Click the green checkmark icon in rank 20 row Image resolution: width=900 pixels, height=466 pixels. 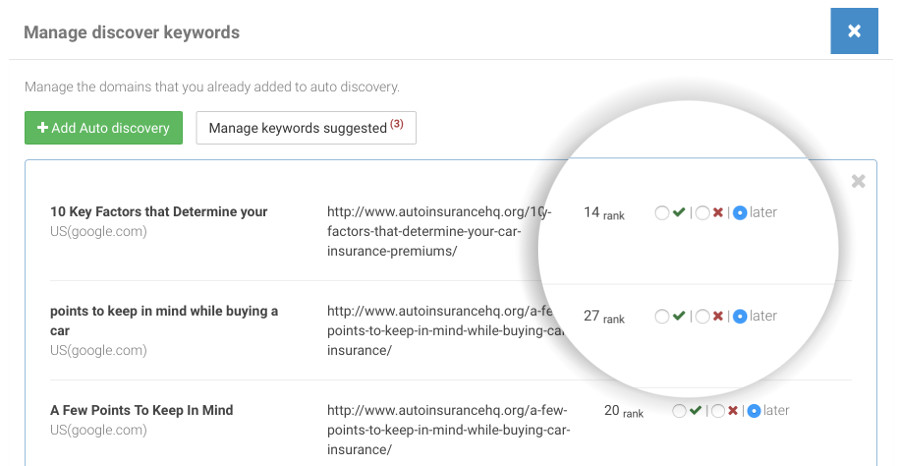[x=696, y=411]
